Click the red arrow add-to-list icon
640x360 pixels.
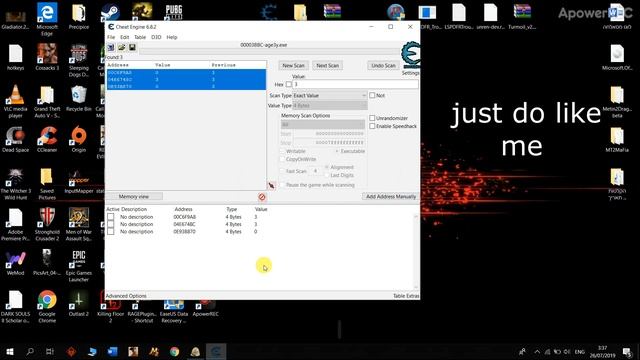click(271, 185)
